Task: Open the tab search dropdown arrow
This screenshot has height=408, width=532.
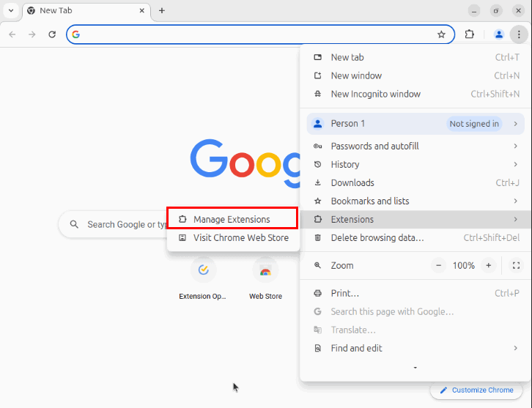Action: click(x=11, y=10)
